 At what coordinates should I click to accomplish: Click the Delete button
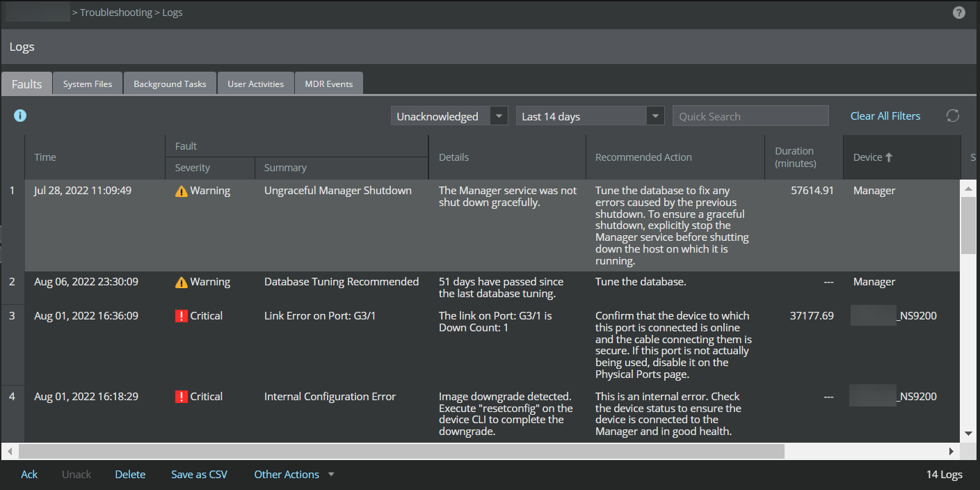tap(130, 475)
